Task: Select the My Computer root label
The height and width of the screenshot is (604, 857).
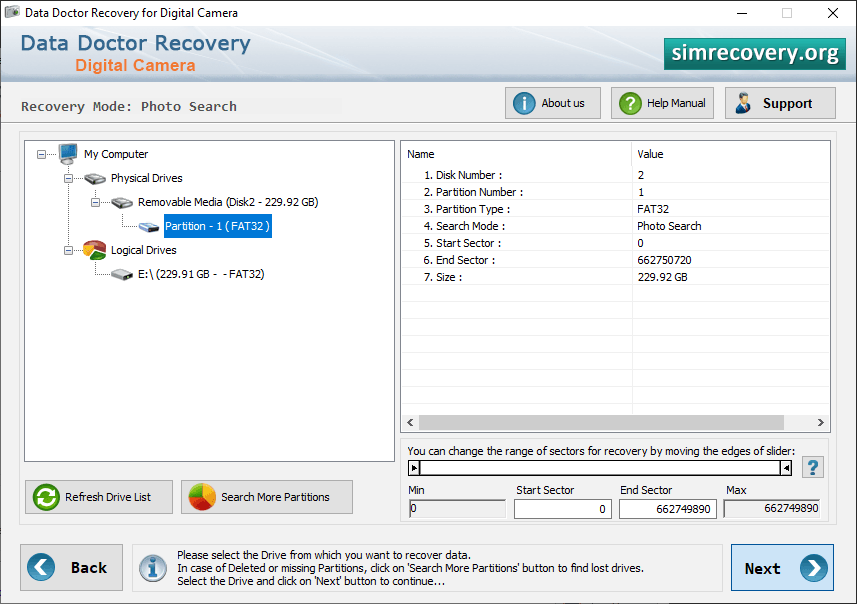Action: pos(116,154)
